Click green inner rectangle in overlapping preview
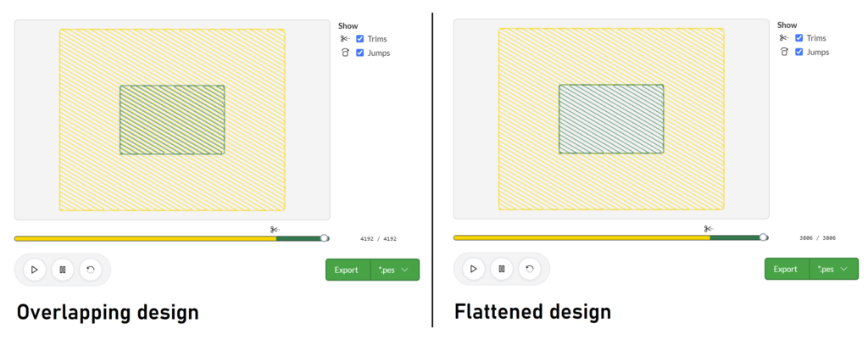 point(172,120)
